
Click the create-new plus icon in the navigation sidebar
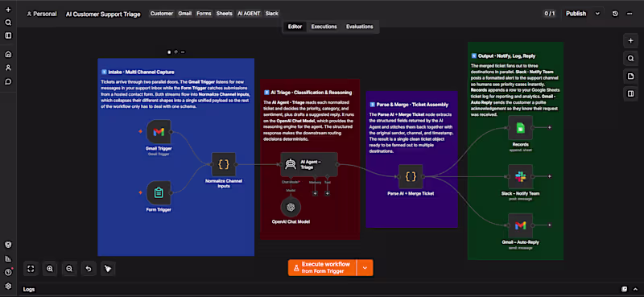pos(8,10)
